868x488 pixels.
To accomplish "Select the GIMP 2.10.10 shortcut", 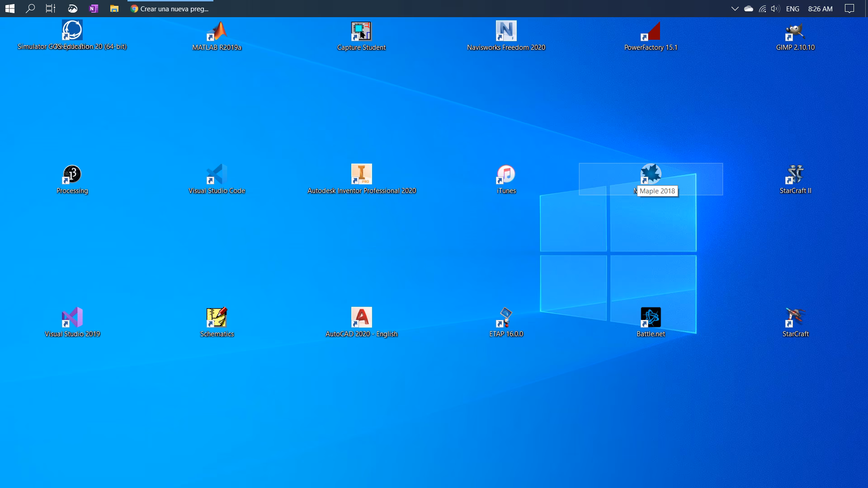I will [796, 36].
